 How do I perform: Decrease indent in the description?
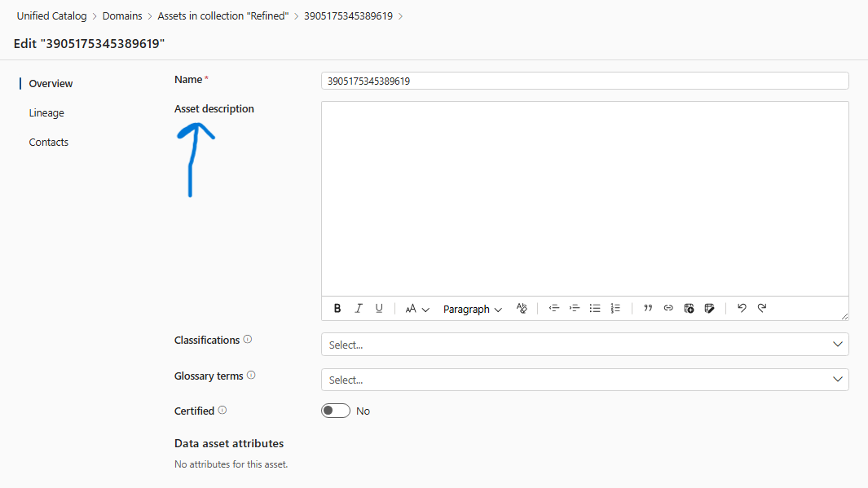[553, 309]
